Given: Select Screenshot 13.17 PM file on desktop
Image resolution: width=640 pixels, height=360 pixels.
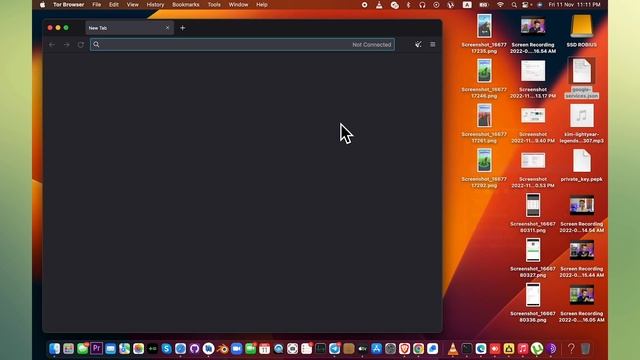Looking at the screenshot, I should (533, 79).
